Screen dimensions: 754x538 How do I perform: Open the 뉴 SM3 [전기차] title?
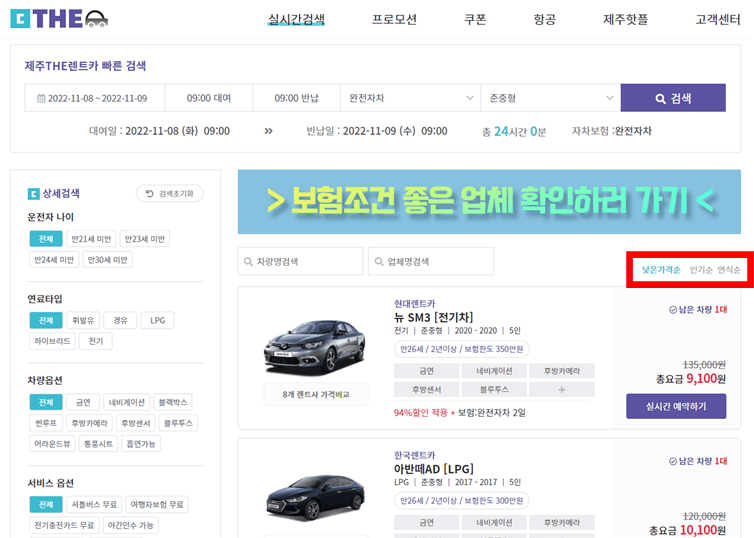433,317
